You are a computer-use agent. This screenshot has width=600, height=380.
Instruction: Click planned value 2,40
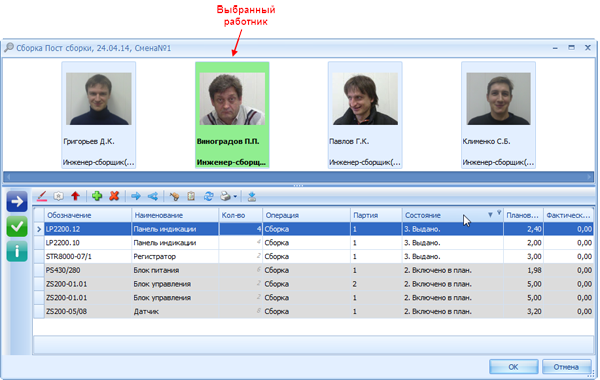523,229
